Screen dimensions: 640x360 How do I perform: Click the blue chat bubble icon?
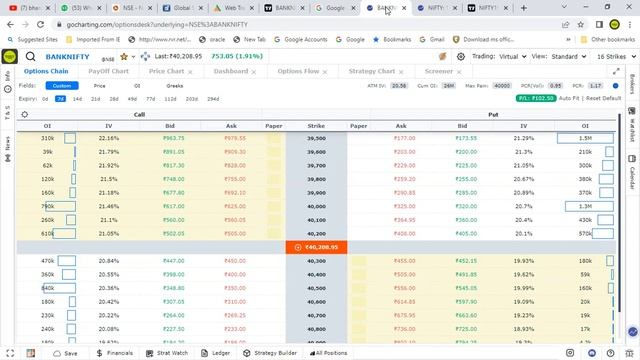pos(633,332)
